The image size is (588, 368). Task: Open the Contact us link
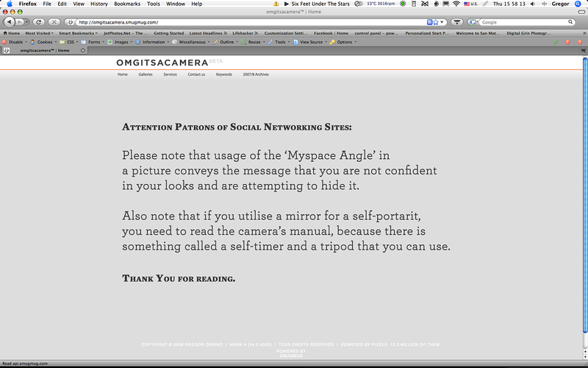tap(196, 74)
